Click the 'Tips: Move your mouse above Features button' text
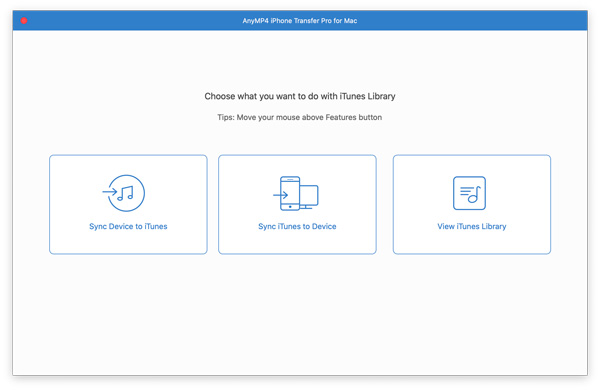Screen dimensions: 600x390 click(x=300, y=117)
